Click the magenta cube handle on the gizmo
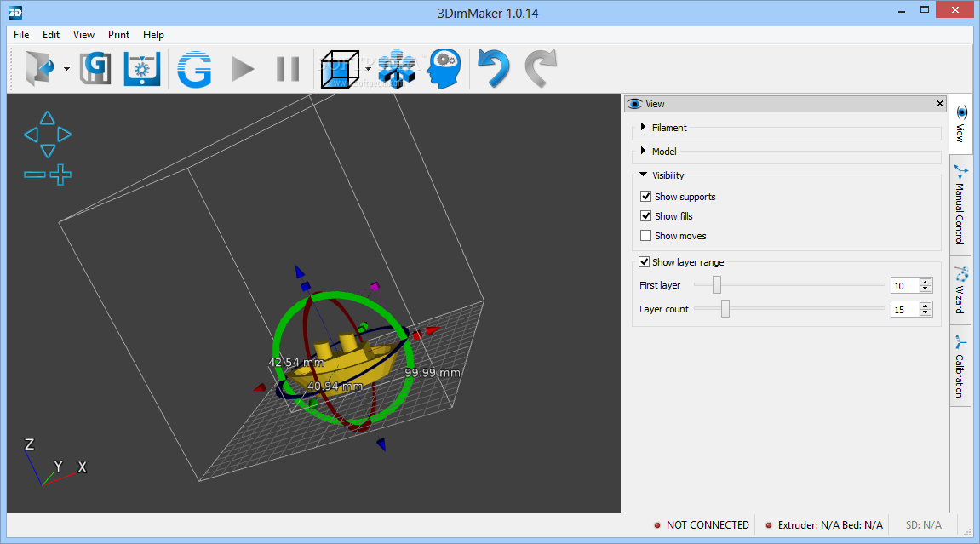980x544 pixels. (x=375, y=287)
